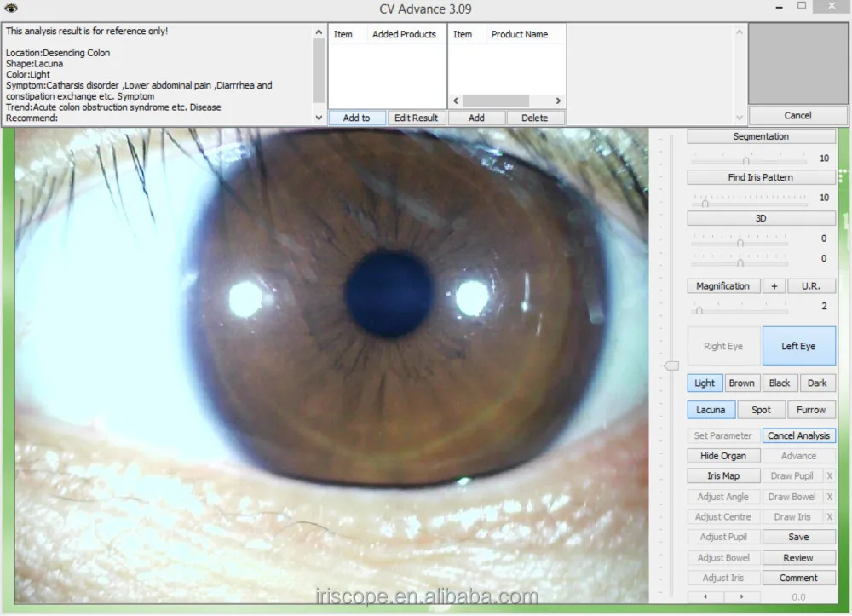This screenshot has height=616, width=852.
Task: Click the tall vertical slider handle
Action: click(x=671, y=366)
